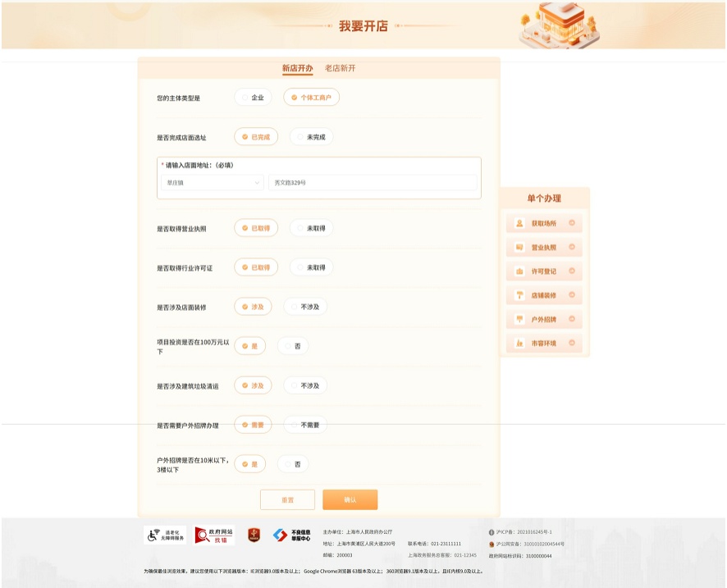Screen dimensions: 727x588
Task: Open 店铺装修 via its arrow icon
Action: pos(572,294)
